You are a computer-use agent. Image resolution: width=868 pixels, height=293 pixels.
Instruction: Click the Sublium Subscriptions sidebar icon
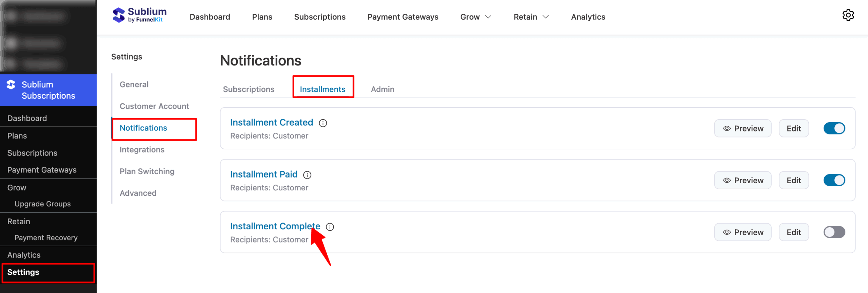(11, 85)
